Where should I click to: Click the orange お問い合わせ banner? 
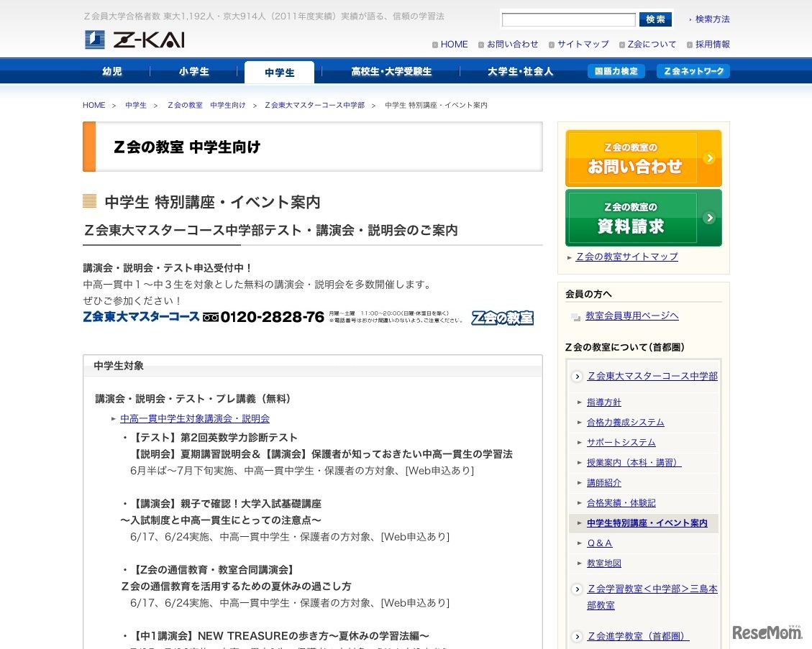(642, 157)
